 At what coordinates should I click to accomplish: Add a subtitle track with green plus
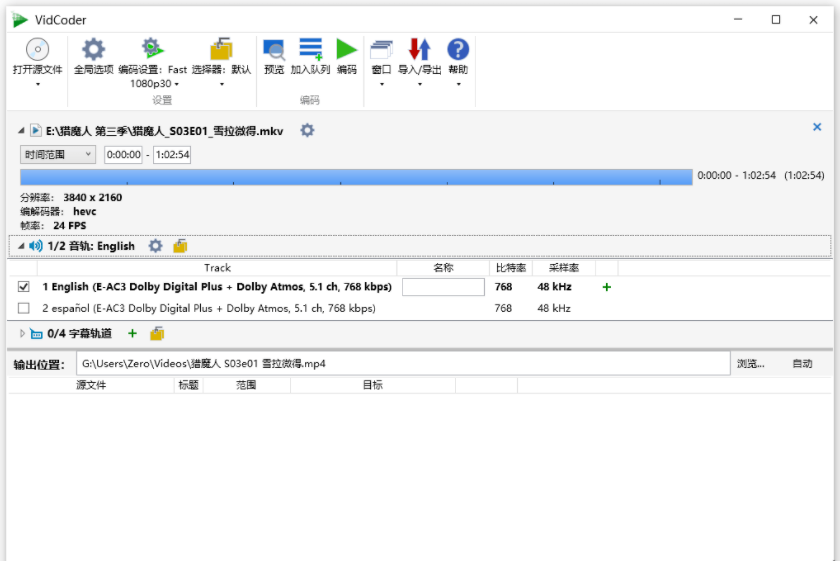(132, 334)
